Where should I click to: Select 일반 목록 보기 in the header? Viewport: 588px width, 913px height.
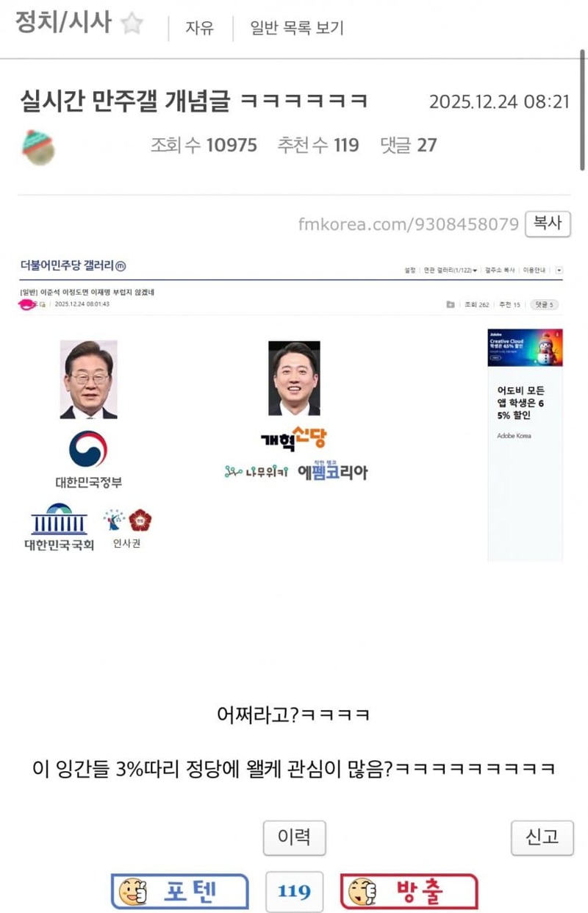point(297,28)
